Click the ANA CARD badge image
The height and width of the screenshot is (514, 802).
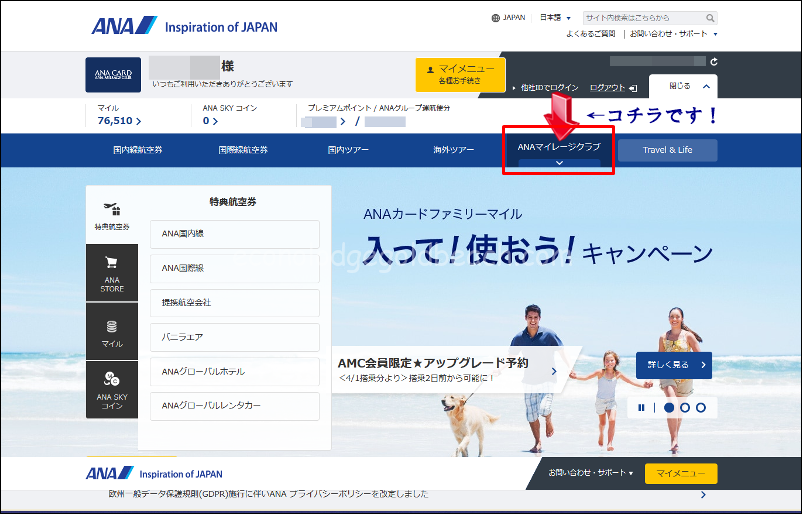(113, 75)
